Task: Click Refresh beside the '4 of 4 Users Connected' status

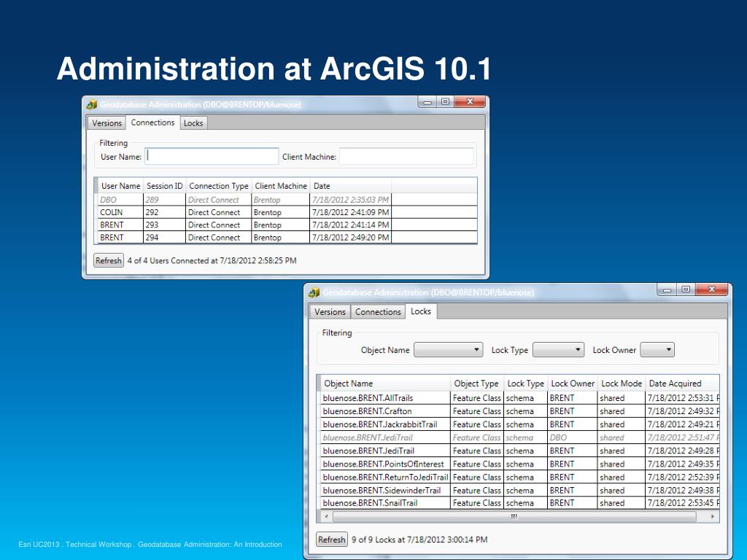Action: (x=109, y=260)
